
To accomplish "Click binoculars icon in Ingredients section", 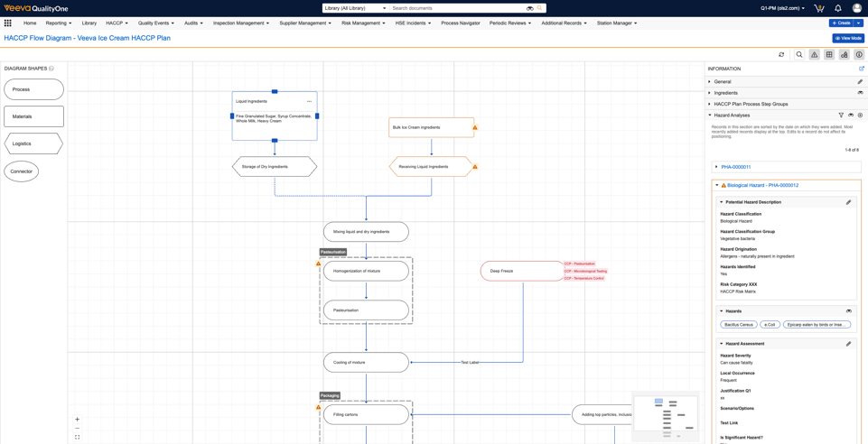I will pyautogui.click(x=860, y=93).
